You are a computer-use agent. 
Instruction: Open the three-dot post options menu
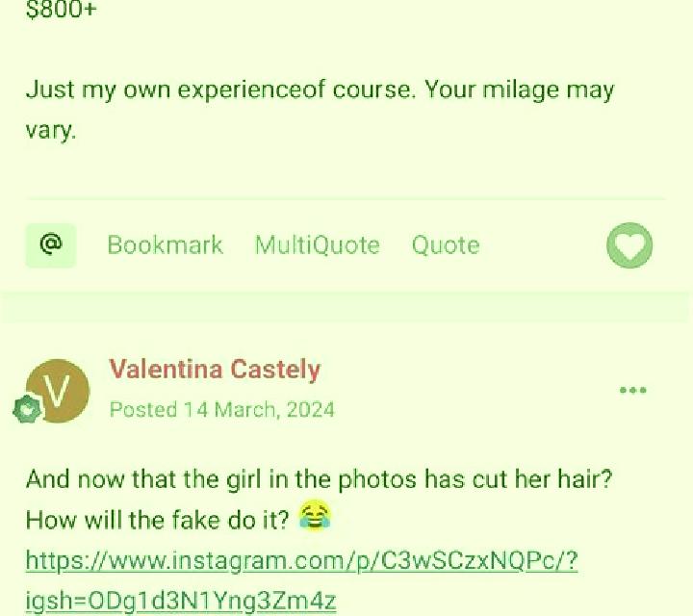coord(633,390)
